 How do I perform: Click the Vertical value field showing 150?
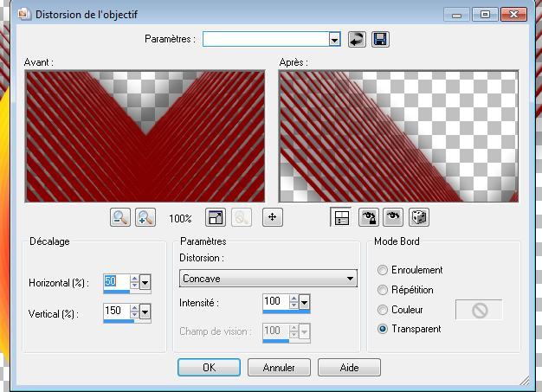point(117,312)
